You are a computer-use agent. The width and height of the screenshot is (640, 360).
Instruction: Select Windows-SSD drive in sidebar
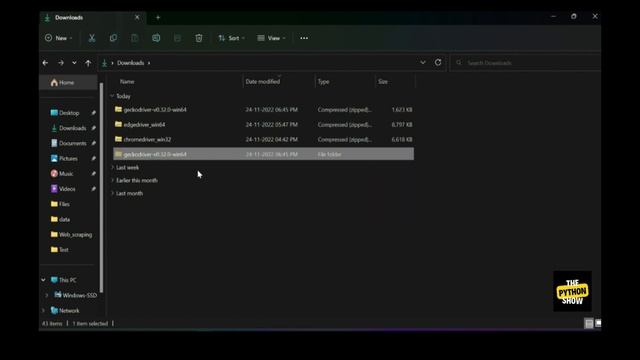click(x=80, y=295)
